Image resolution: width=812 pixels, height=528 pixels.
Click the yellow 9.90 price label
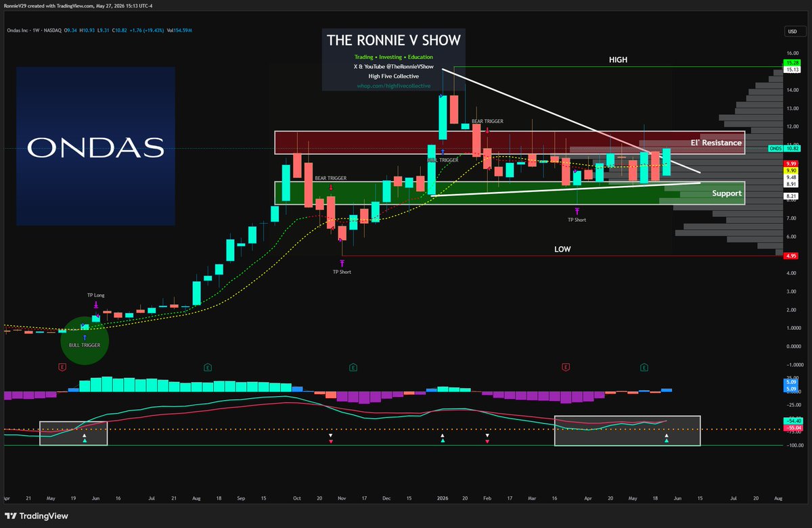click(x=791, y=170)
